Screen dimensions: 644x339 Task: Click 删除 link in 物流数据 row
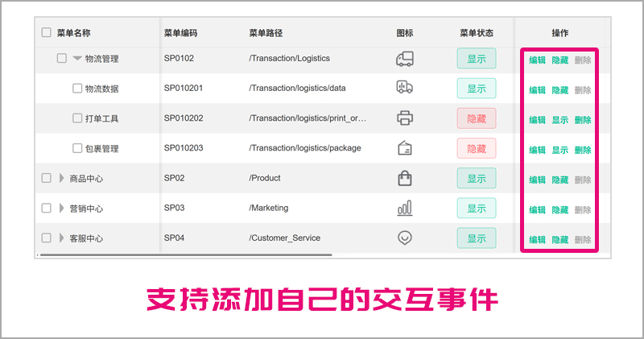[583, 90]
